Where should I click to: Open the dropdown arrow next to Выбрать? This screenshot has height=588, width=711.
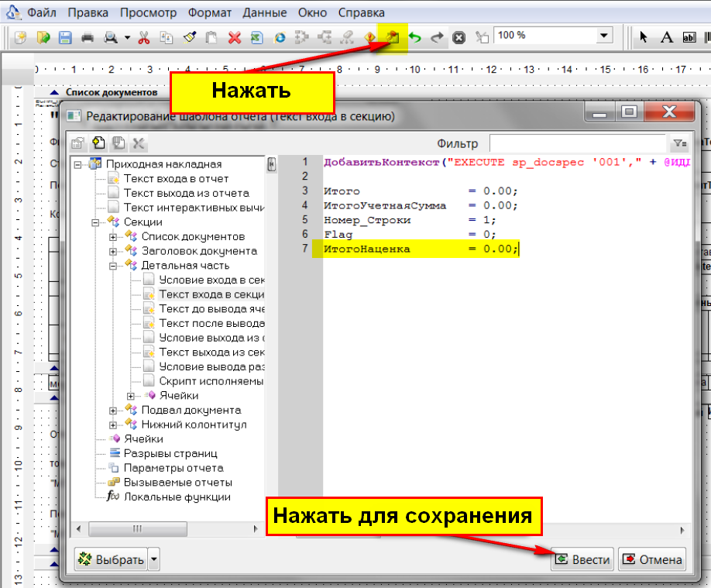[x=154, y=559]
